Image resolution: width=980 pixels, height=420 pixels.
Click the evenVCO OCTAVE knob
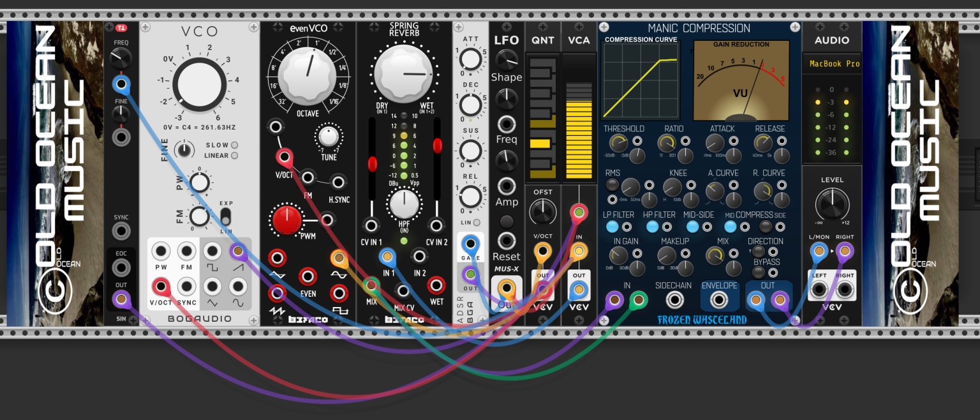pos(308,77)
